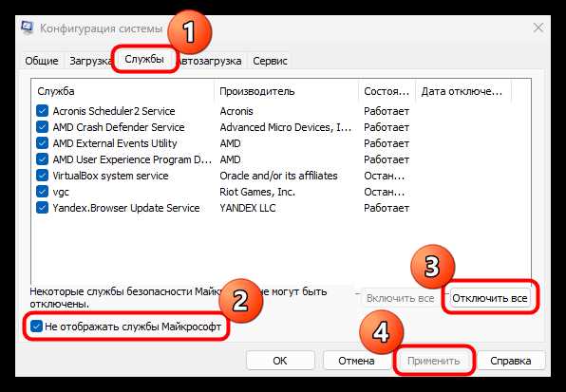Screen dimensions: 566x392
Task: Toggle Не отображать службы Майкрософт checkbox
Action: [36, 327]
